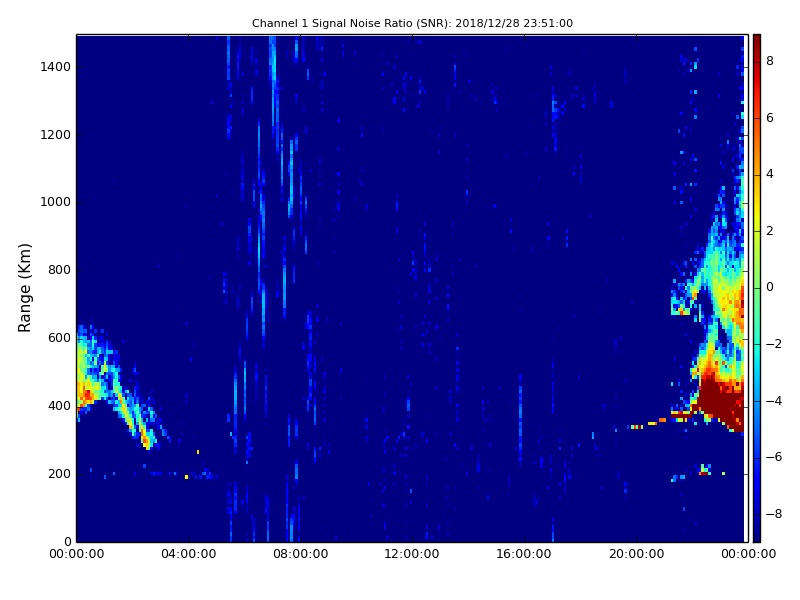Click the colorbar value 2 label
Image resolution: width=800 pixels, height=600 pixels.
[x=770, y=231]
